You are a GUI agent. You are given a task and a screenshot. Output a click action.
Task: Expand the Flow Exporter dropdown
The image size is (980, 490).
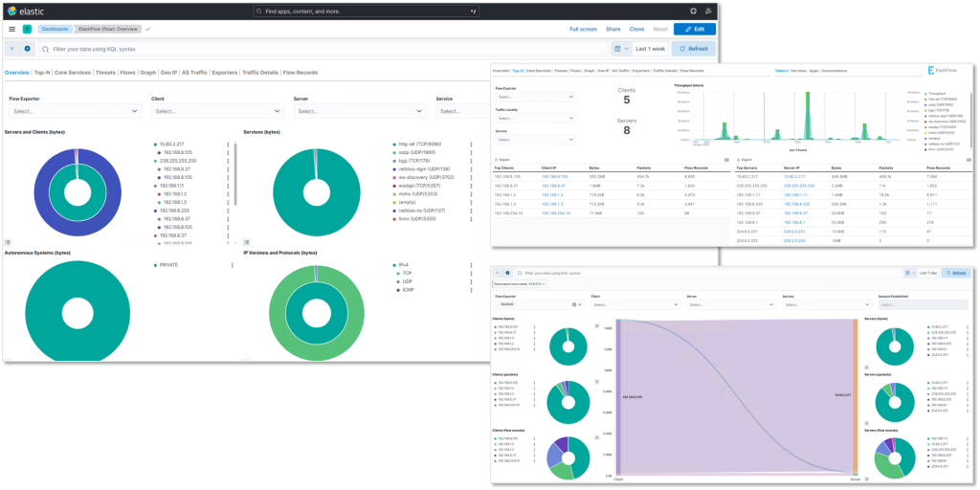tap(73, 111)
